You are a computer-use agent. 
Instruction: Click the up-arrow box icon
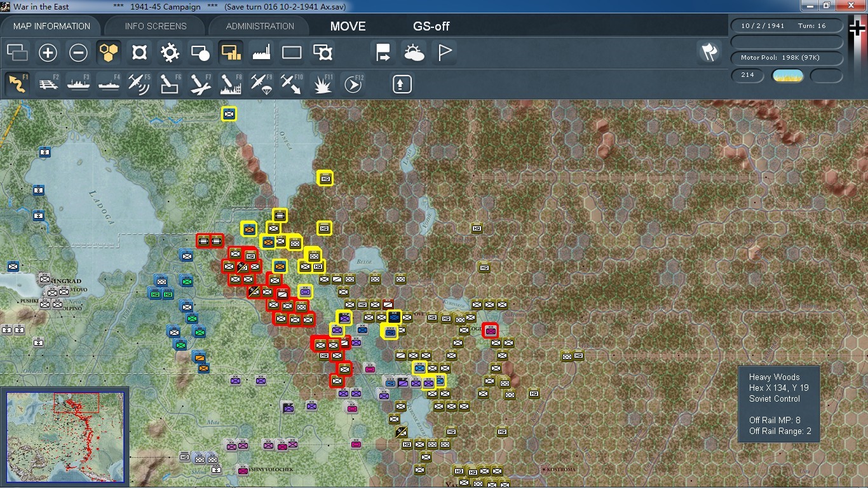tap(402, 84)
